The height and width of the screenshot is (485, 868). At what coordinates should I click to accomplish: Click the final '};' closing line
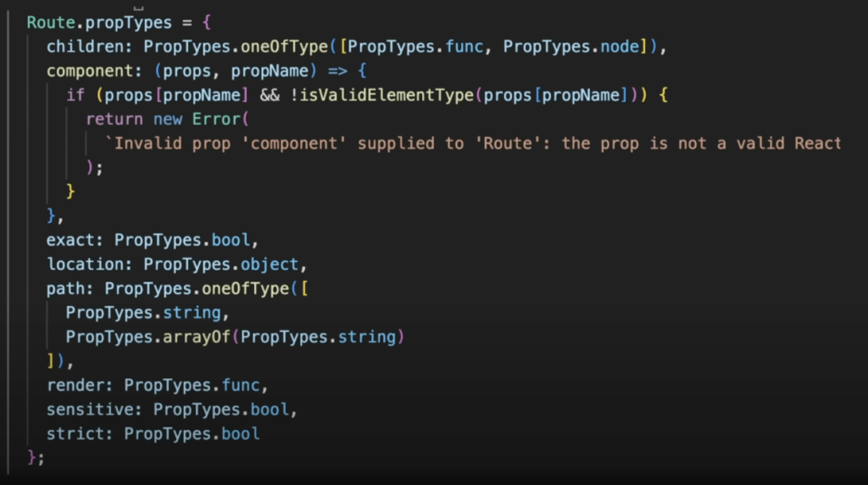point(36,458)
